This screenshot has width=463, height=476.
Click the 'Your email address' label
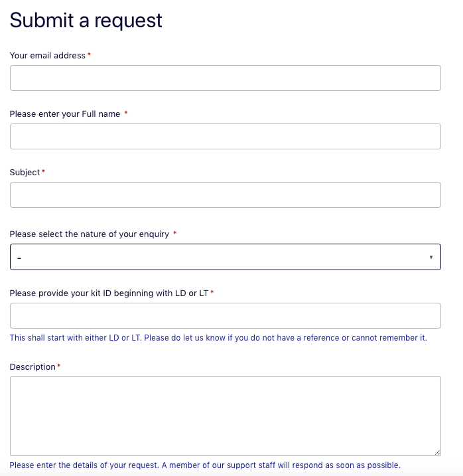coord(48,56)
